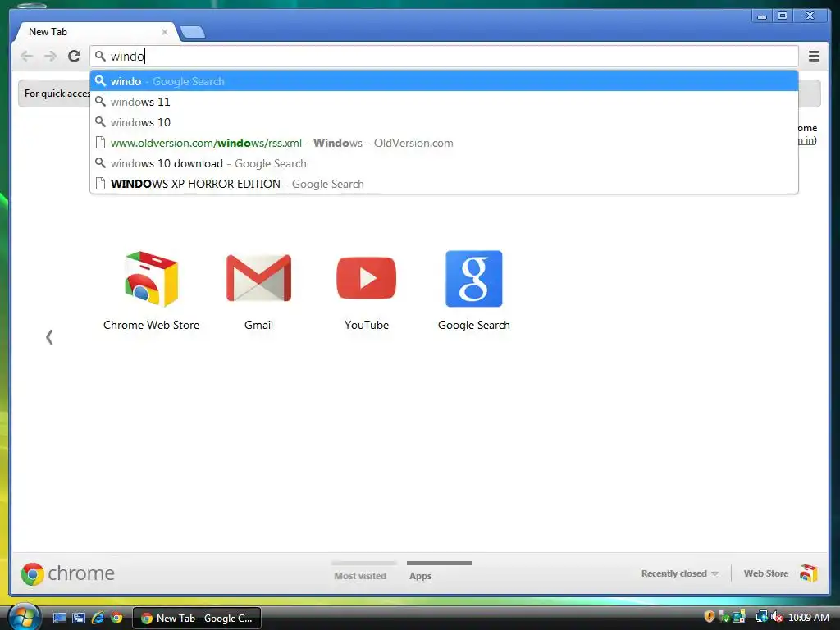Select 'windo - Google Search' suggestion
The image size is (840, 630).
(444, 81)
